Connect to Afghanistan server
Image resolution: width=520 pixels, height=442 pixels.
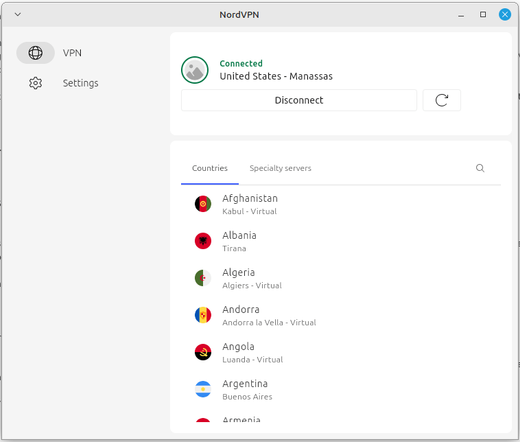341,204
